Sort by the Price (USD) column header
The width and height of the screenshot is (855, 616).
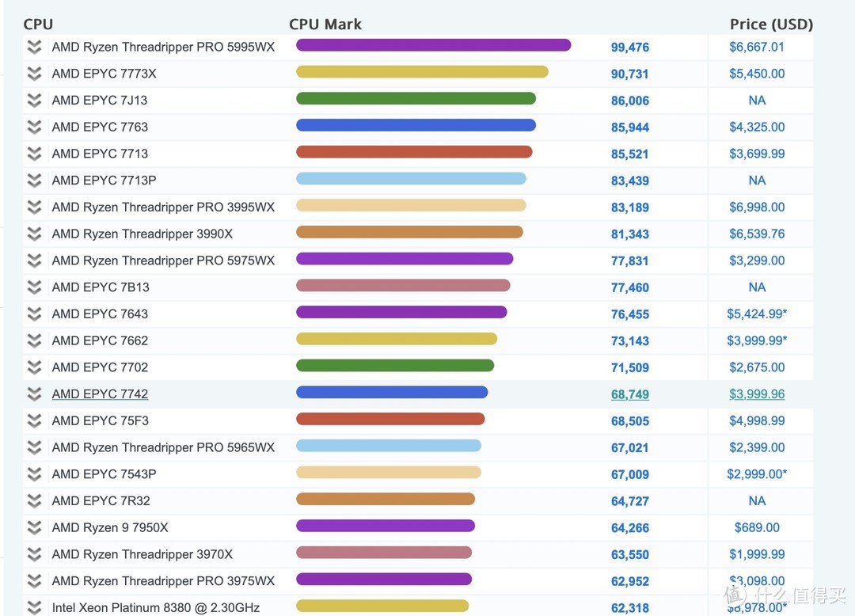point(771,24)
